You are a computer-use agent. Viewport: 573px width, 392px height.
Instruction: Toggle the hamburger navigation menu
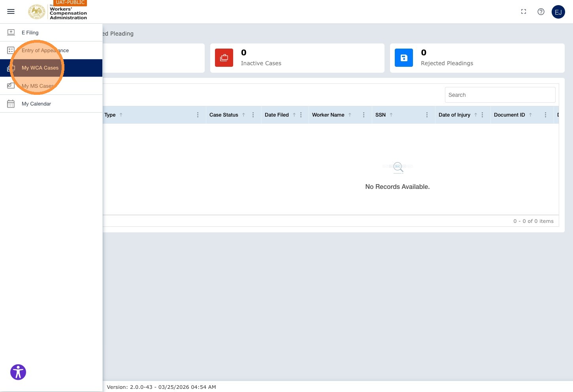(11, 11)
